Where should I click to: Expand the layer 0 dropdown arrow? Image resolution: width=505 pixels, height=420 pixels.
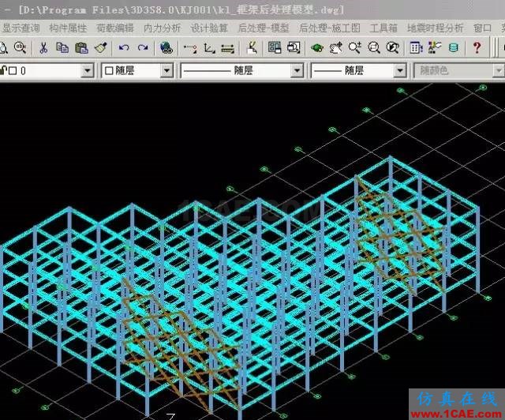[x=87, y=70]
